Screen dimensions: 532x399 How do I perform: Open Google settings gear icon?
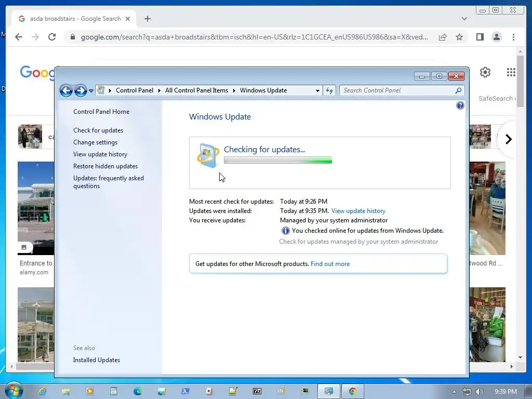[485, 72]
